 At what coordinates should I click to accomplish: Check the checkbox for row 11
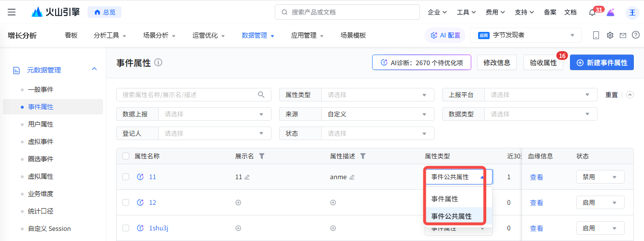pyautogui.click(x=126, y=177)
